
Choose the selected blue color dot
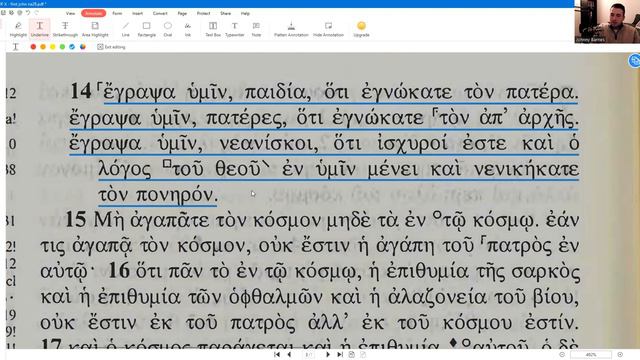(x=72, y=47)
